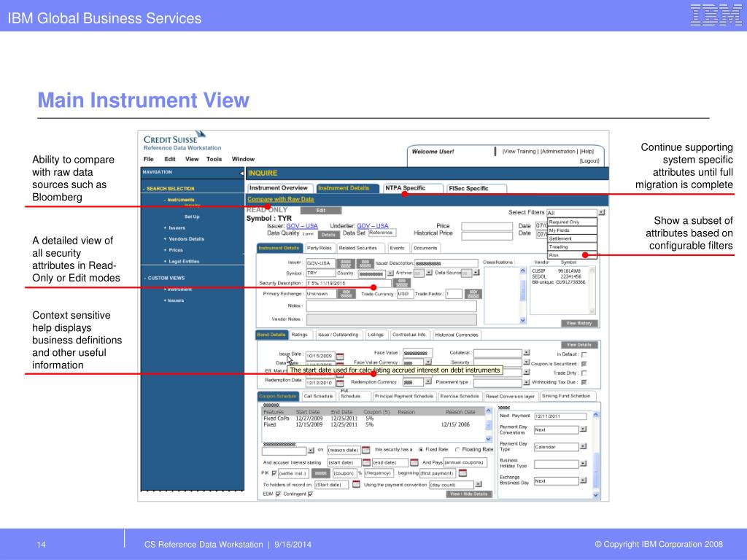Viewport: 747px width, 560px height.
Task: Click the lookup button beside Primary Exchange
Action: coord(346,294)
